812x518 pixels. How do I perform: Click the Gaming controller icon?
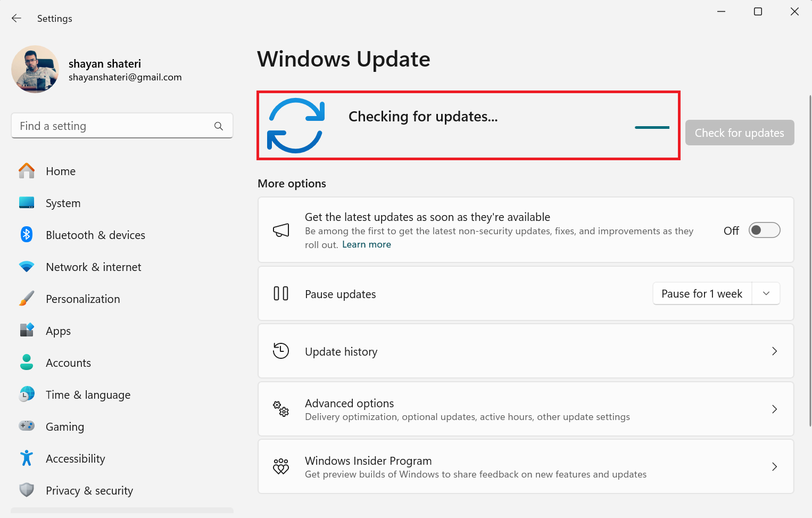(27, 426)
